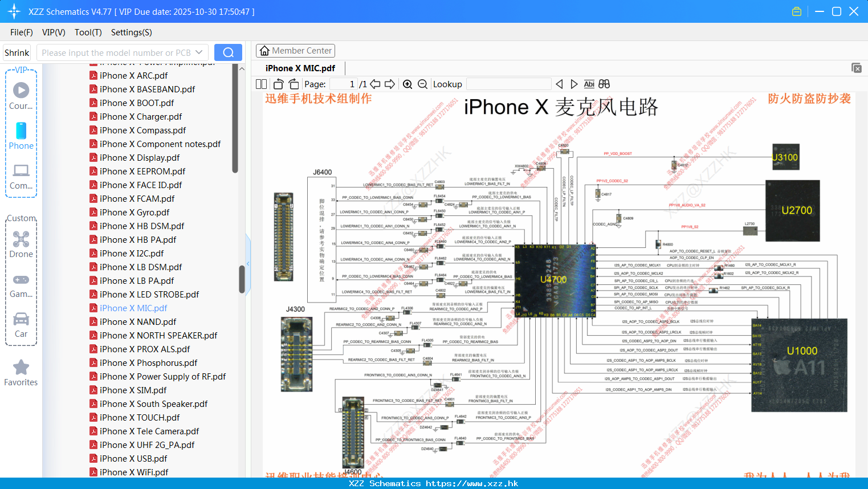Open the VIP(V) menu
Image resolution: width=868 pixels, height=489 pixels.
pos(54,32)
